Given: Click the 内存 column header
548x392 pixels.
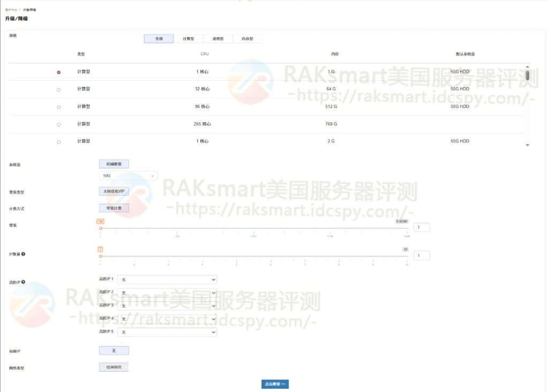Looking at the screenshot, I should pyautogui.click(x=335, y=54).
